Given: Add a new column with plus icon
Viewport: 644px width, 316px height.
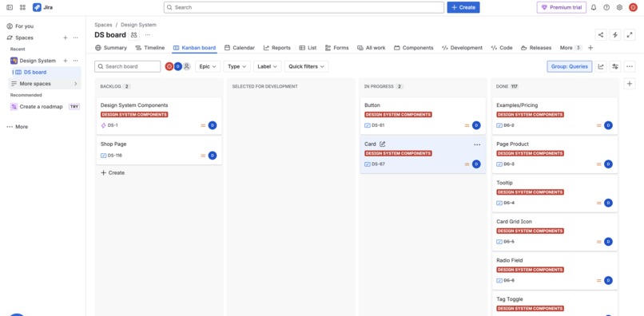Looking at the screenshot, I should [630, 84].
